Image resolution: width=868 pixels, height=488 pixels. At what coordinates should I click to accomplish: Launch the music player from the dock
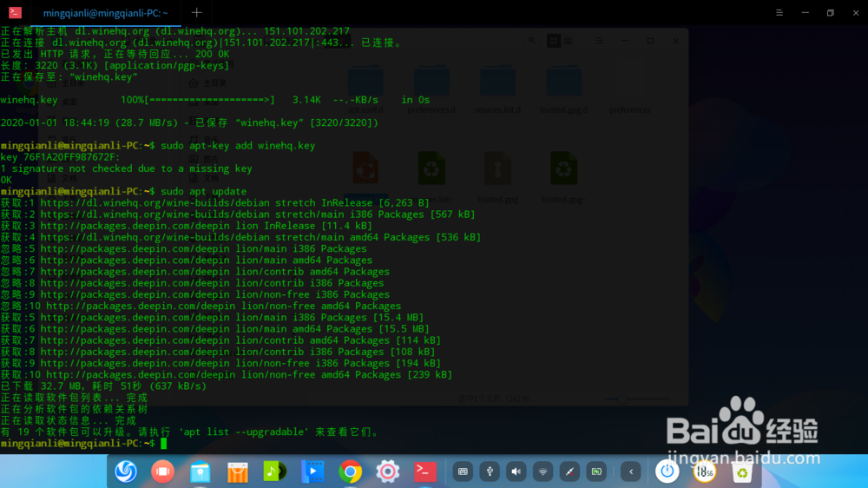[x=274, y=472]
